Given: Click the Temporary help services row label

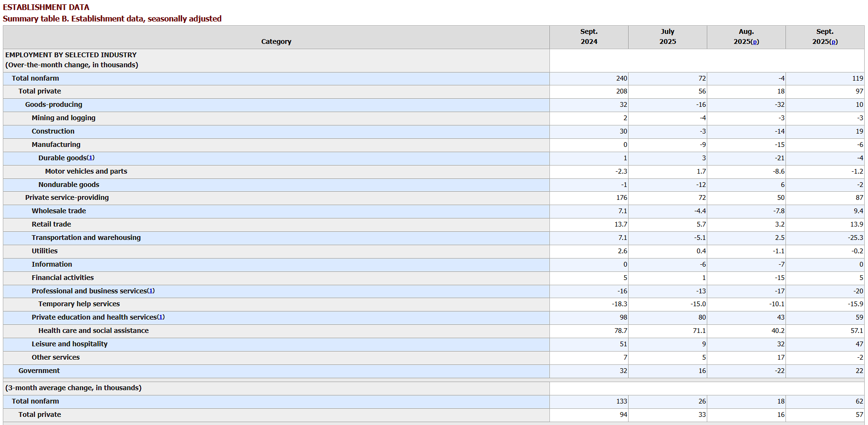Looking at the screenshot, I should [x=79, y=304].
